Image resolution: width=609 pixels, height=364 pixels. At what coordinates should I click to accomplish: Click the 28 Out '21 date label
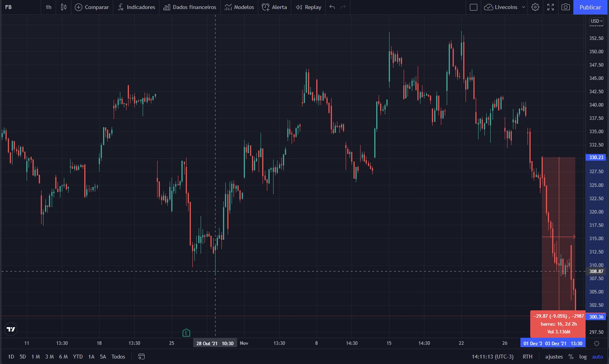coord(215,344)
